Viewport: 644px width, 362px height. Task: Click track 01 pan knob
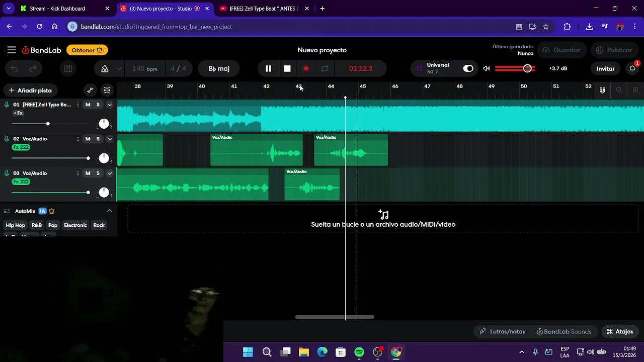104,124
